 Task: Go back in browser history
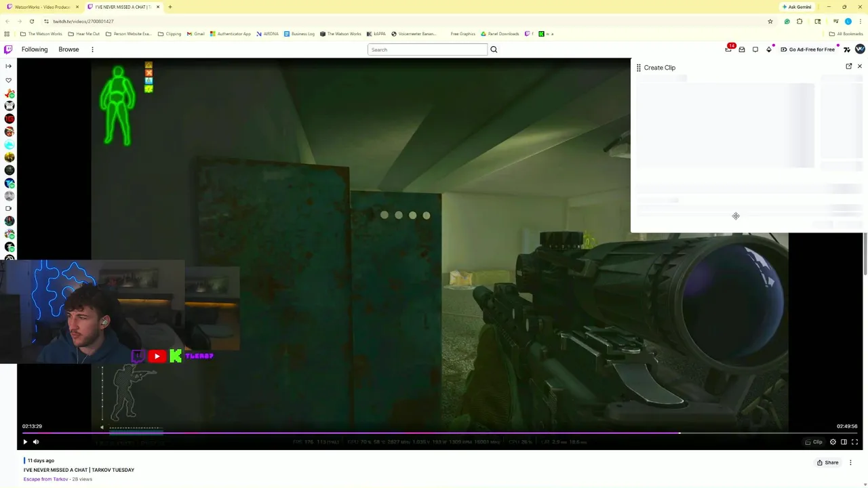(7, 22)
